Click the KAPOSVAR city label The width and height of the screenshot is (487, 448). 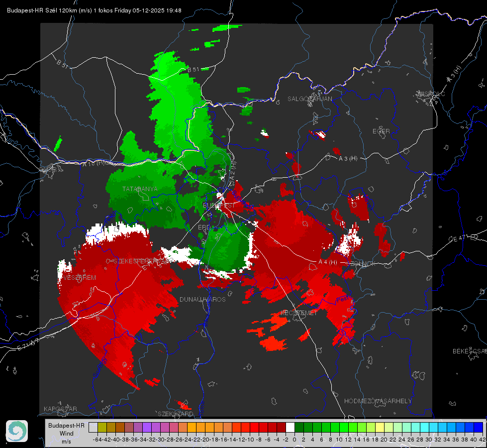tap(60, 409)
